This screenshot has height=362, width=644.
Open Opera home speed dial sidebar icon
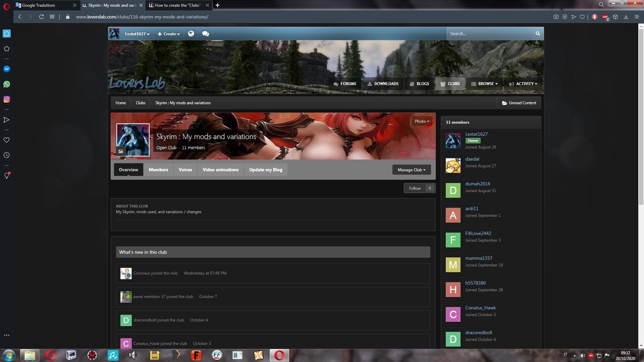point(7,34)
